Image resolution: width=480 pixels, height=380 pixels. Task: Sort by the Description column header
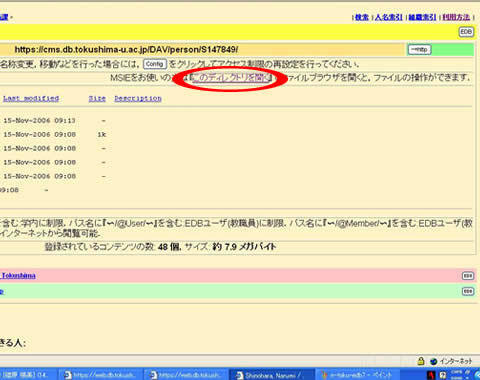tap(138, 98)
